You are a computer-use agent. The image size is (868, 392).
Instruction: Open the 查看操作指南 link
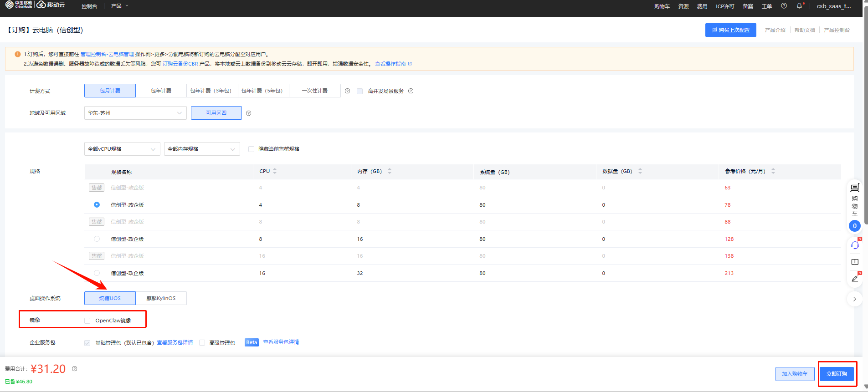click(390, 64)
